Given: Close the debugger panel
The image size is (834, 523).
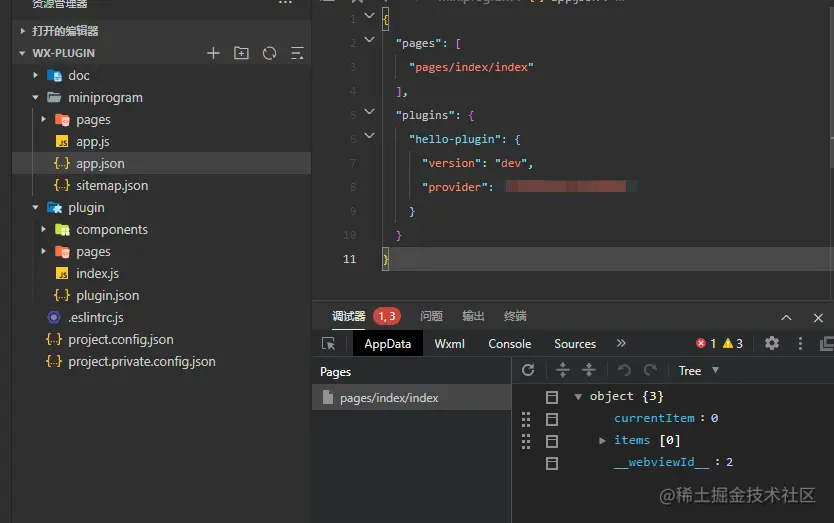Looking at the screenshot, I should [818, 318].
